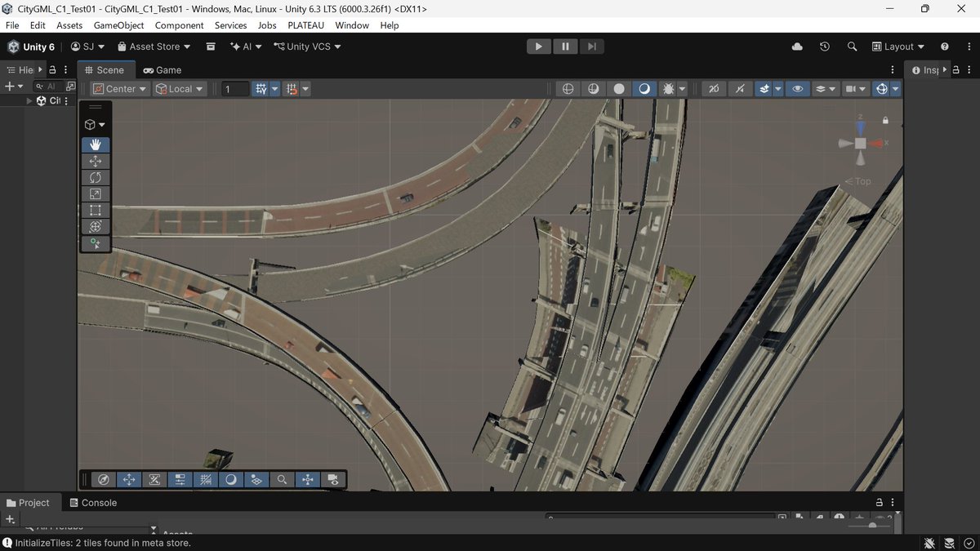This screenshot has height=551, width=980.
Task: Click the orientation gizmo lock icon
Action: pyautogui.click(x=886, y=121)
